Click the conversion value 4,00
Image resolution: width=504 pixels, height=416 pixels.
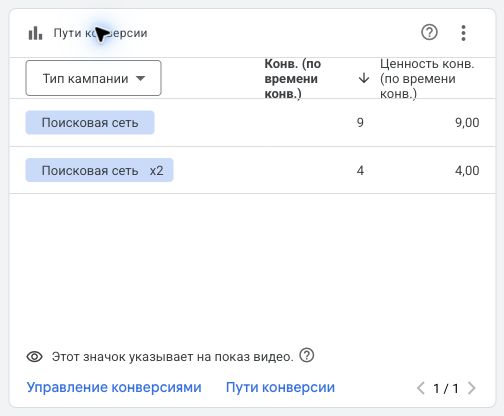(x=467, y=171)
